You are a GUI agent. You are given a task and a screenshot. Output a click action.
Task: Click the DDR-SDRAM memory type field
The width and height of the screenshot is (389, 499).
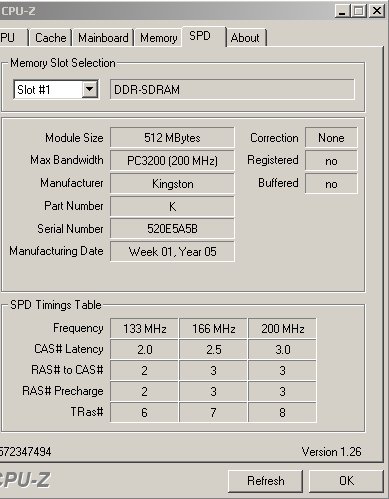pyautogui.click(x=232, y=89)
